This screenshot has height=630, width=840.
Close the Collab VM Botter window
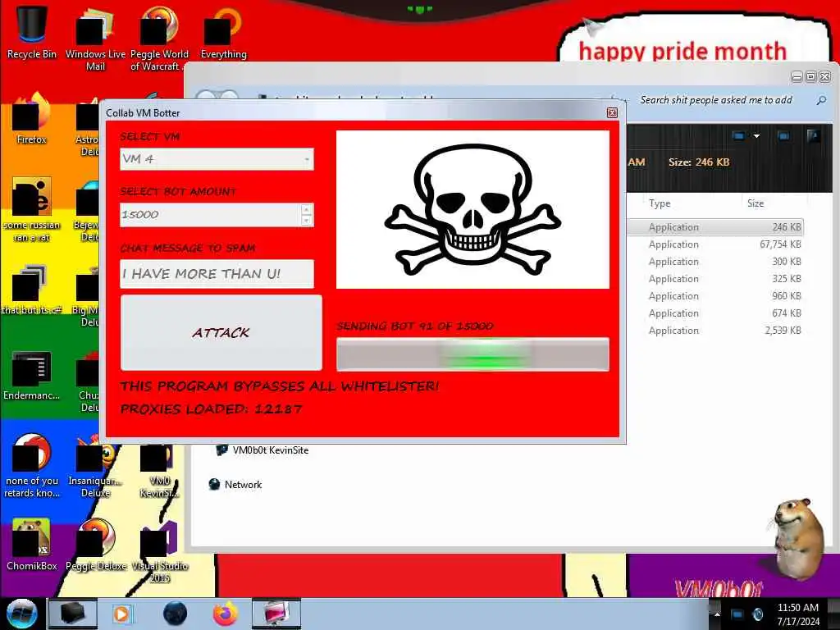point(612,112)
